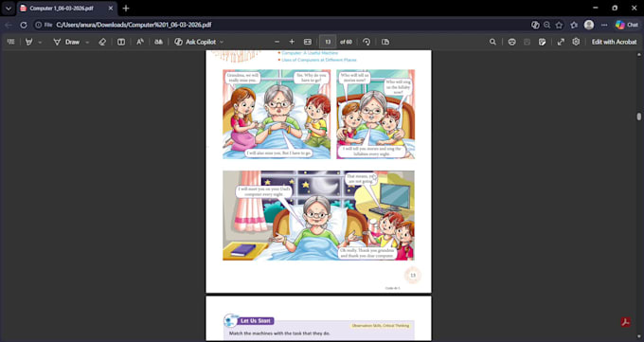
Task: Click Uses of Computers at Different Places
Action: (x=319, y=60)
